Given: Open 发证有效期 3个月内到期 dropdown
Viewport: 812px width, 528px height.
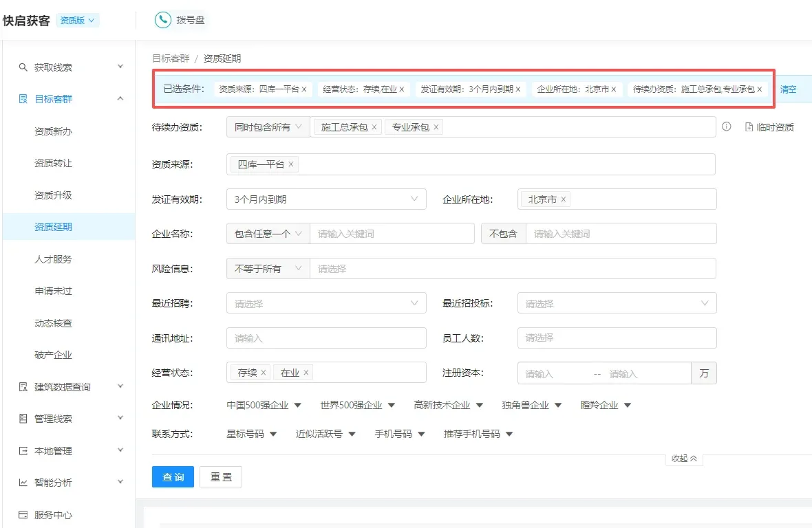Looking at the screenshot, I should (326, 199).
